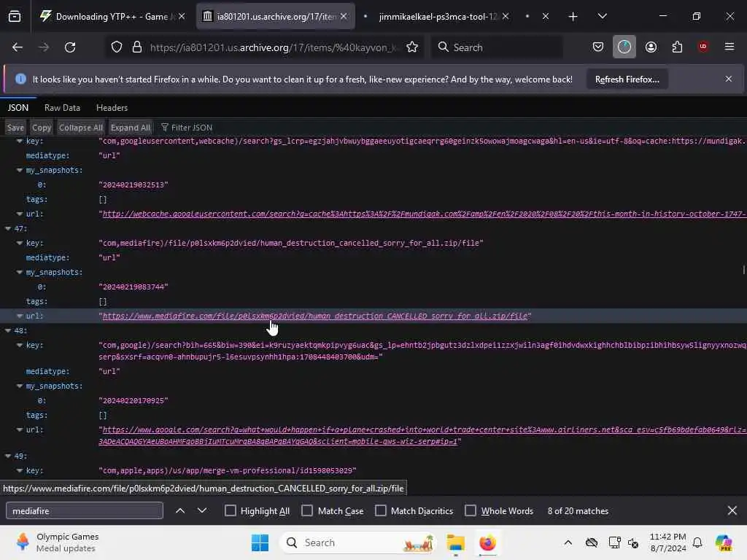Go back with the browser back arrow
The height and width of the screenshot is (560, 747).
click(x=18, y=47)
